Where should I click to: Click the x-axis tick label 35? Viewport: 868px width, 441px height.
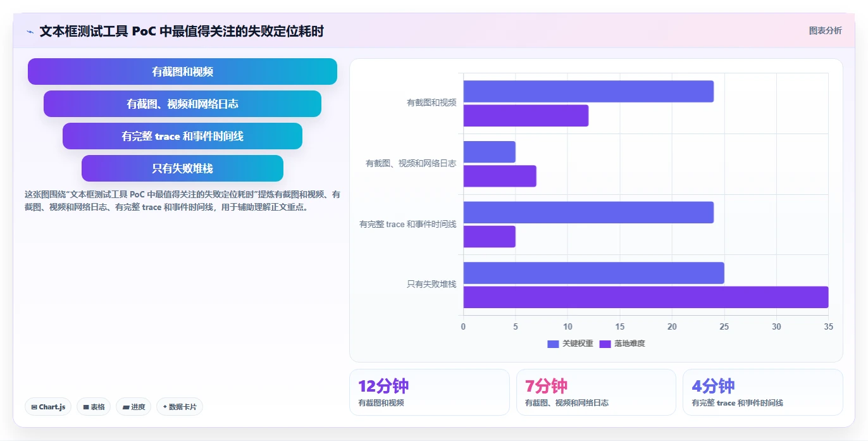pos(829,326)
